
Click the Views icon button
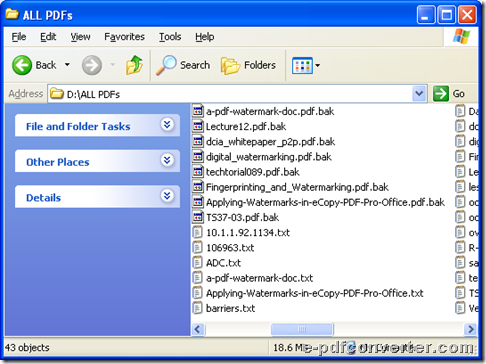point(302,65)
